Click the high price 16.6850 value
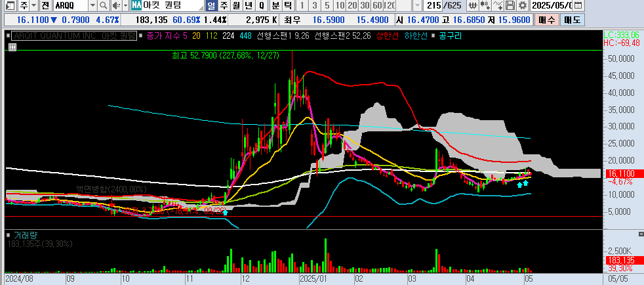Screen dimensions: 644x285 [470, 20]
